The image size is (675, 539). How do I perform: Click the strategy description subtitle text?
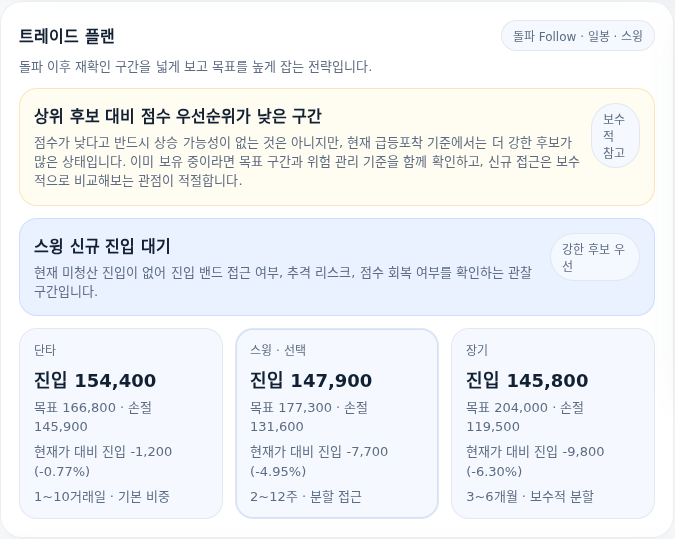tap(195, 67)
